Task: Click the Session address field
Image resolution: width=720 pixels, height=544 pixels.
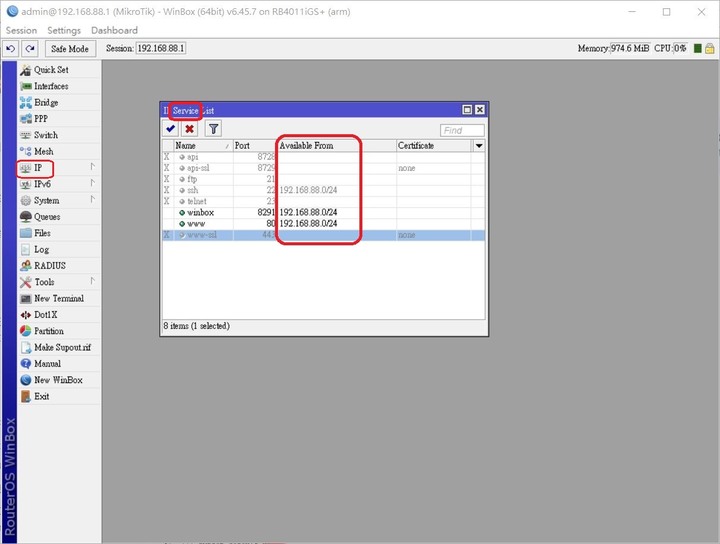Action: coord(161,48)
